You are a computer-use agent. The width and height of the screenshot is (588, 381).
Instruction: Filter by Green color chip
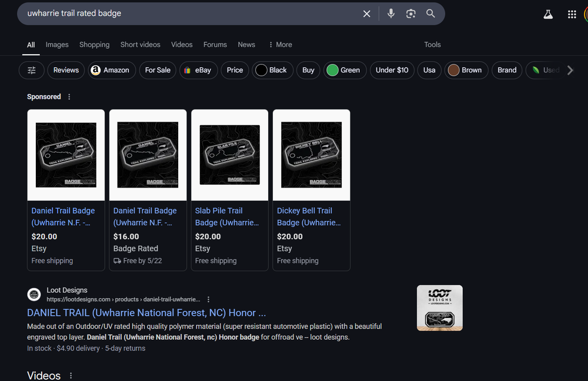point(345,70)
